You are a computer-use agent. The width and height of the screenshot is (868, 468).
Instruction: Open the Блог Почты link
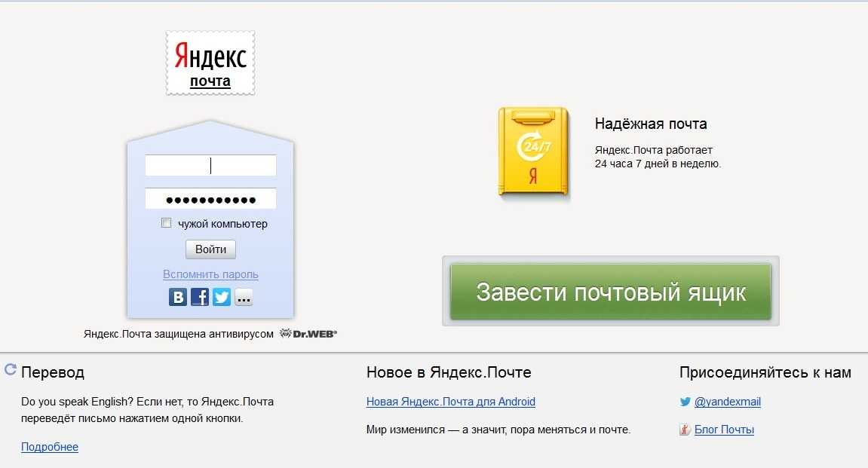pos(724,430)
